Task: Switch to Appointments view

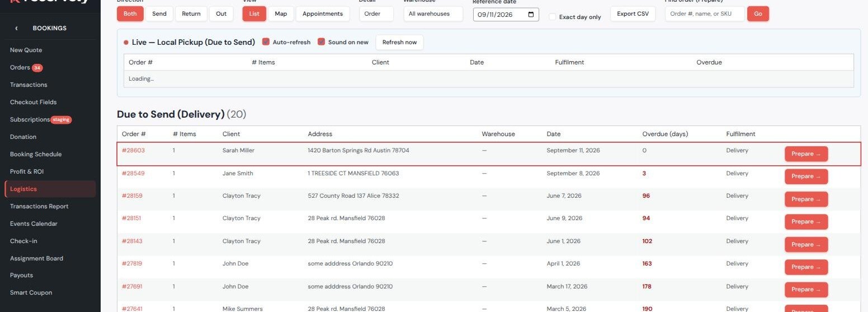Action: (323, 14)
